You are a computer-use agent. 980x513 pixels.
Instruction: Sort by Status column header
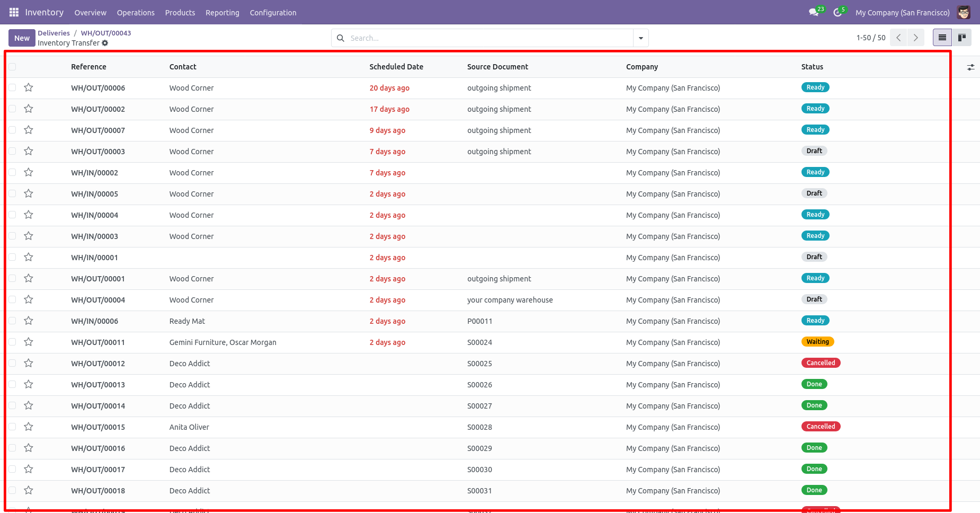tap(812, 67)
